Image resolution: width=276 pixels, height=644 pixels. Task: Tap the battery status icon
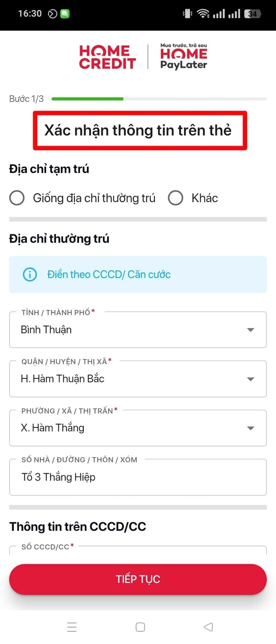tap(252, 14)
